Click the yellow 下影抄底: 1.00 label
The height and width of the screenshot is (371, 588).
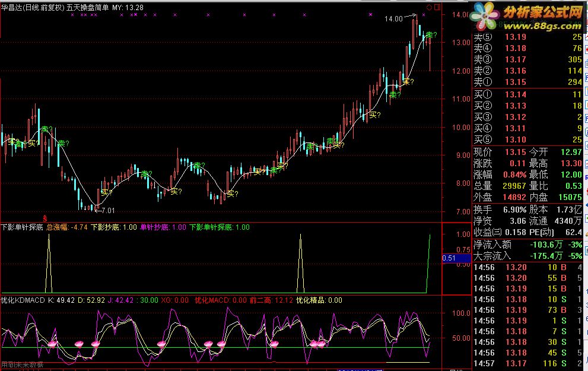click(x=114, y=227)
